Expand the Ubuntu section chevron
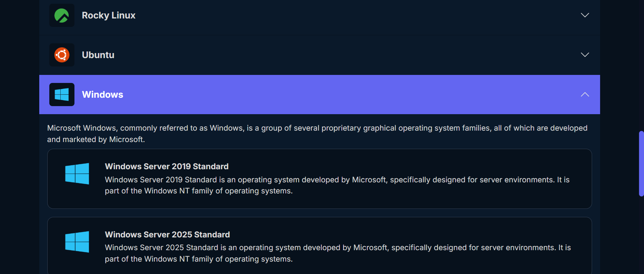Viewport: 644px width, 274px height. tap(585, 55)
